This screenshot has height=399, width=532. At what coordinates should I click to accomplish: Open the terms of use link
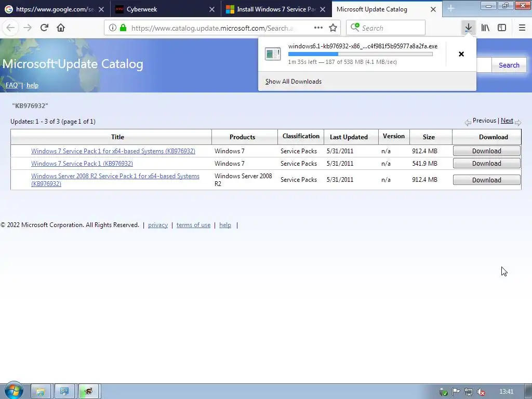[x=193, y=225]
